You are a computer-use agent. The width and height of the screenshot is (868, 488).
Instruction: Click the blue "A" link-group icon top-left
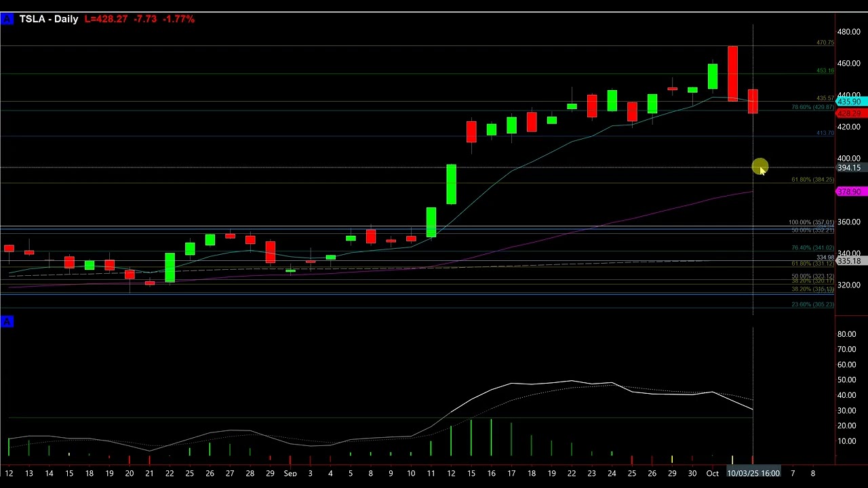pos(7,18)
